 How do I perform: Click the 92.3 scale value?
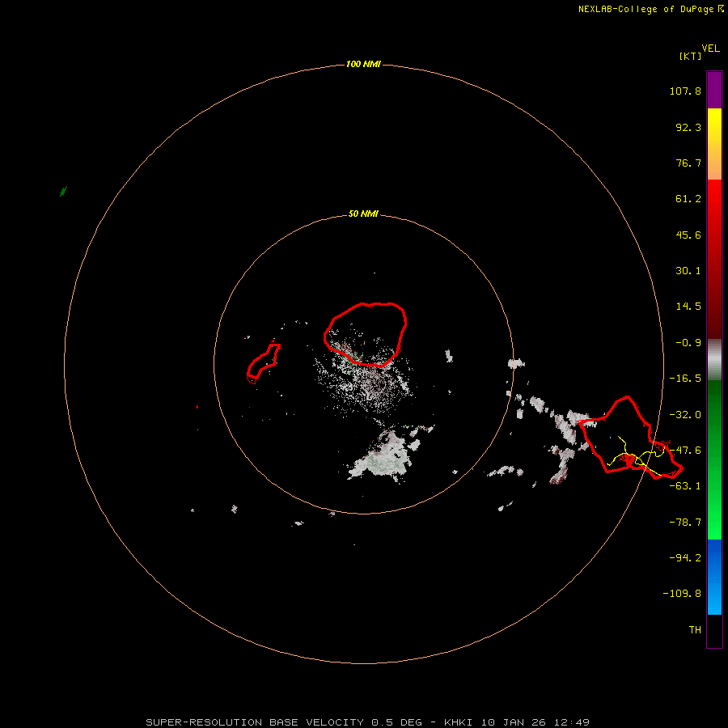(688, 127)
